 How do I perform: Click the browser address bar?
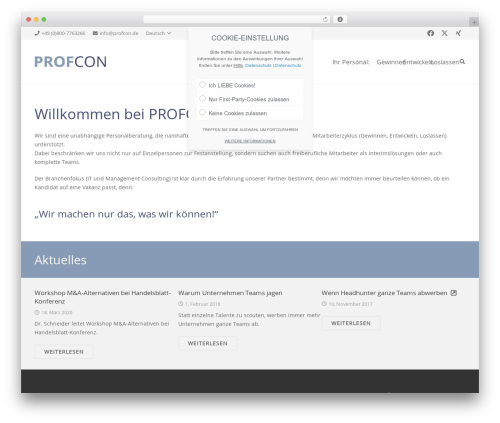tap(237, 19)
